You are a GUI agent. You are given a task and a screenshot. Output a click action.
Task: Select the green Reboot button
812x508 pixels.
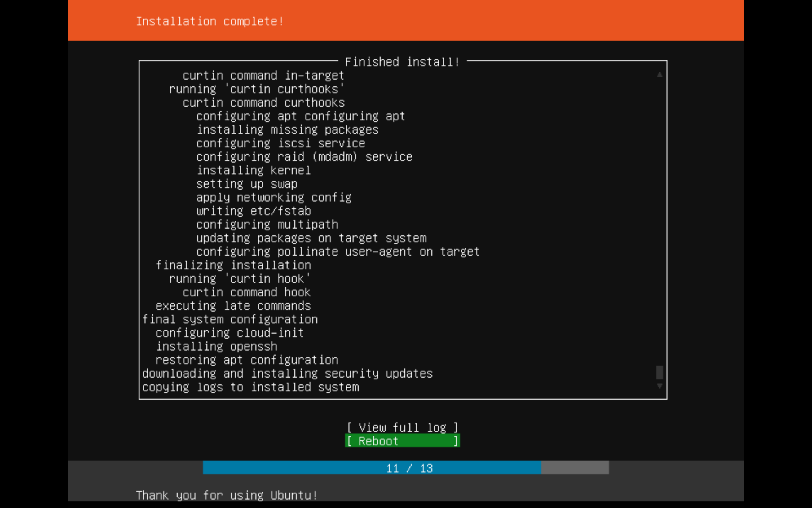[402, 441]
